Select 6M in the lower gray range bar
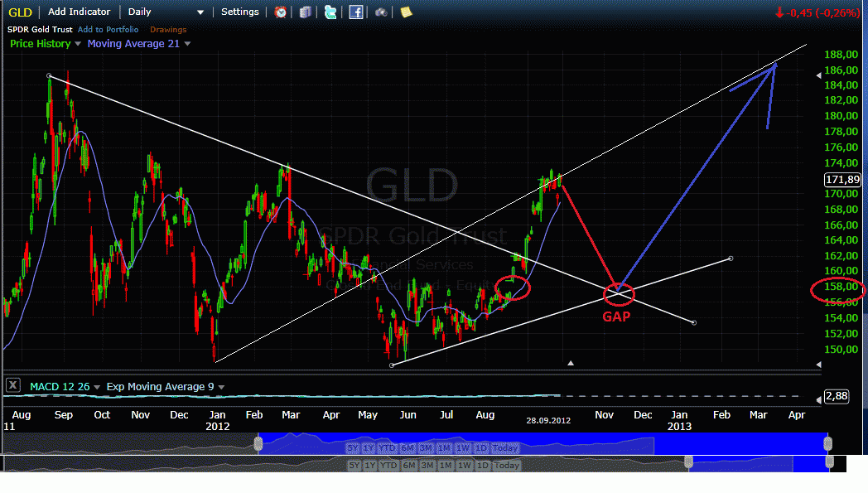The width and height of the screenshot is (868, 493). pyautogui.click(x=409, y=466)
